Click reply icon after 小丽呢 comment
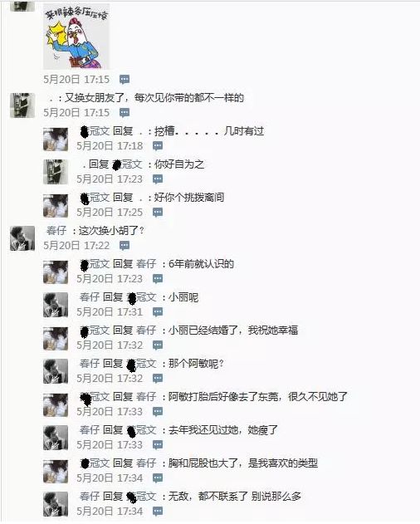 [x=158, y=311]
